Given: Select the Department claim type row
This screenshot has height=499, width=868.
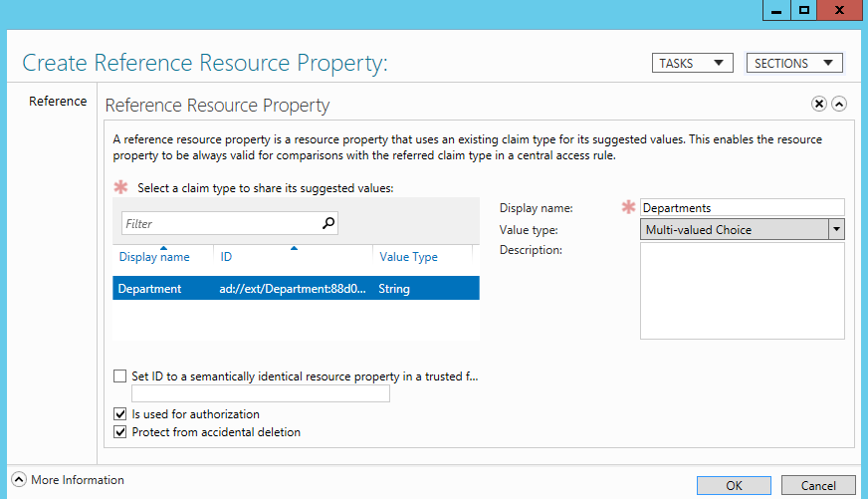Looking at the screenshot, I should [297, 289].
